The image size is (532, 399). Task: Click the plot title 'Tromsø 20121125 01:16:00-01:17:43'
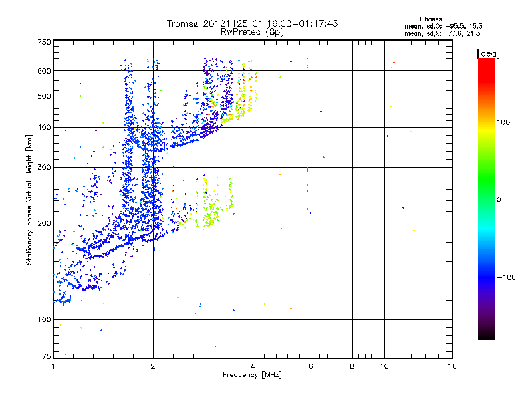tap(252, 23)
